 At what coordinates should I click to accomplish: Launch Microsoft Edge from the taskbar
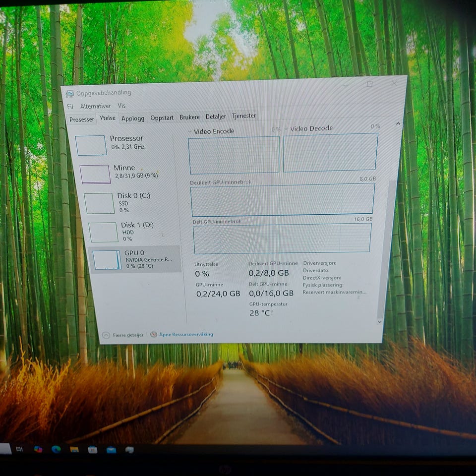(x=56, y=449)
